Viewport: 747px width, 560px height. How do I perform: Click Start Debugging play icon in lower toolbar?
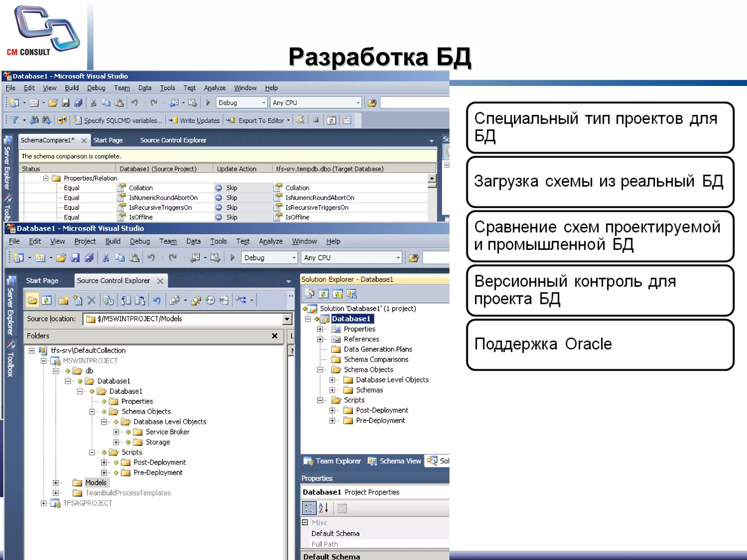pyautogui.click(x=232, y=258)
